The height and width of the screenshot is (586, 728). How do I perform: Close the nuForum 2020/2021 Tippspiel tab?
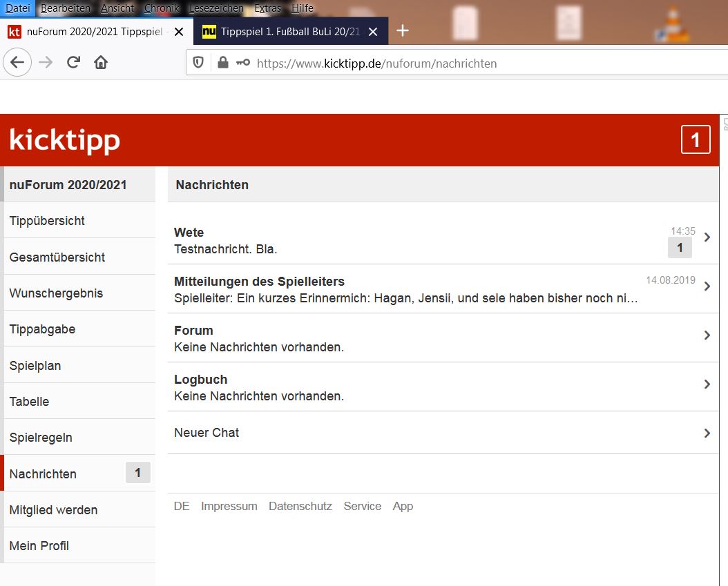[179, 32]
